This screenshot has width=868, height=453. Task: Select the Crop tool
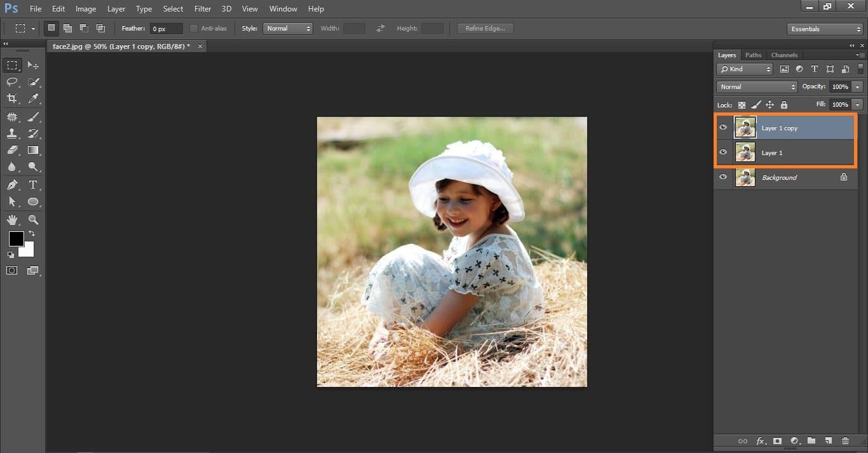point(12,98)
